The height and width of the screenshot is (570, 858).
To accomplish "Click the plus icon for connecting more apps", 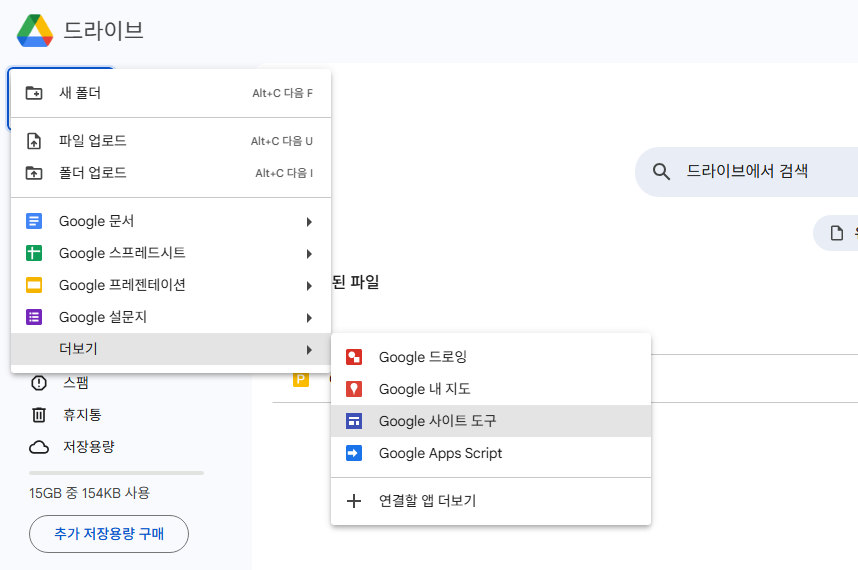I will click(354, 501).
